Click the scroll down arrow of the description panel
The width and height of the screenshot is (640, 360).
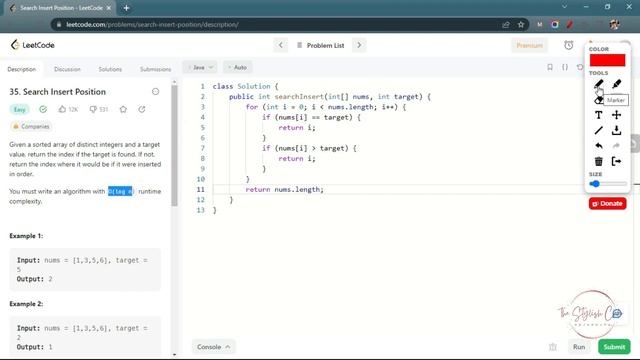point(174,355)
